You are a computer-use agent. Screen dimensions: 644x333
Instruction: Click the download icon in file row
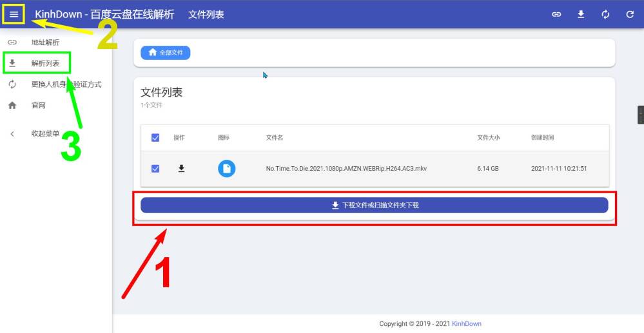(181, 169)
